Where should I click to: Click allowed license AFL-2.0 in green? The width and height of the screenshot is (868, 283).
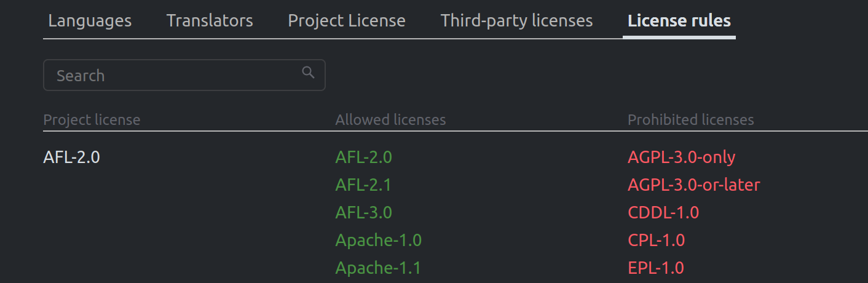[363, 157]
